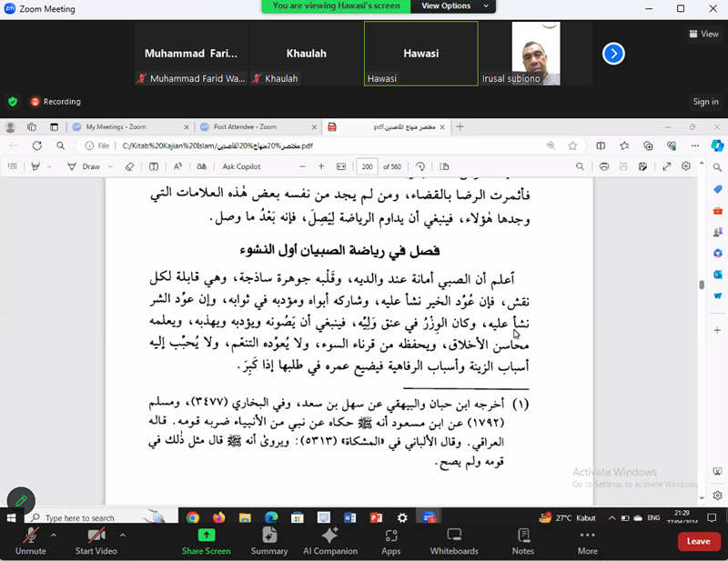728x561 pixels.
Task: Open AI Companion panel
Action: click(330, 541)
